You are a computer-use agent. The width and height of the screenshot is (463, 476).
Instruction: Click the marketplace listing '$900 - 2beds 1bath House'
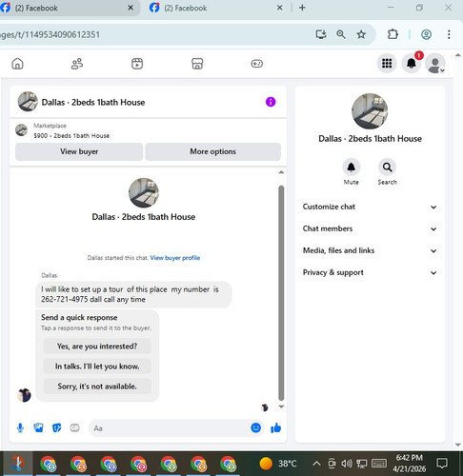click(71, 136)
